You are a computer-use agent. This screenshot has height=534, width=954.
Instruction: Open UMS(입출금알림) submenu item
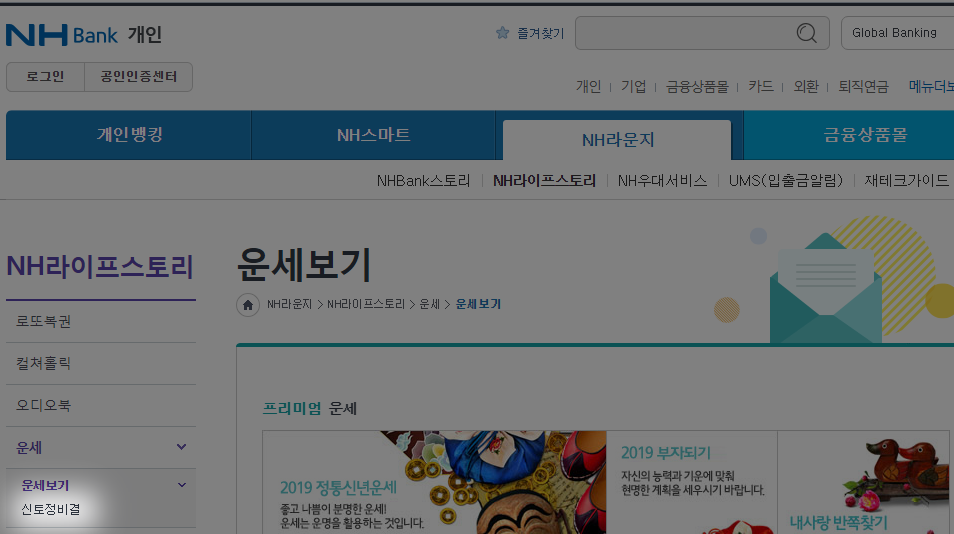[x=785, y=181]
